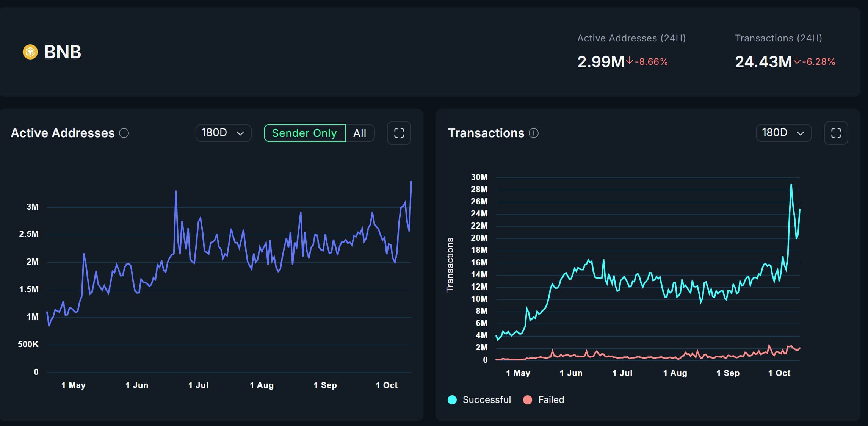The width and height of the screenshot is (868, 426).
Task: Click the Transactions 24H down arrow indicator
Action: click(797, 61)
